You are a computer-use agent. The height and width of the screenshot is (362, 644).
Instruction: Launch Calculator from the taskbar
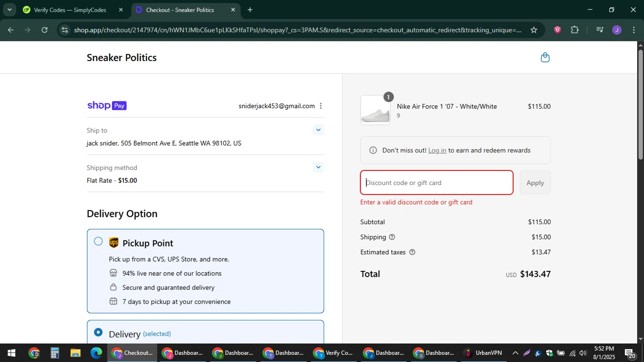tap(55, 353)
